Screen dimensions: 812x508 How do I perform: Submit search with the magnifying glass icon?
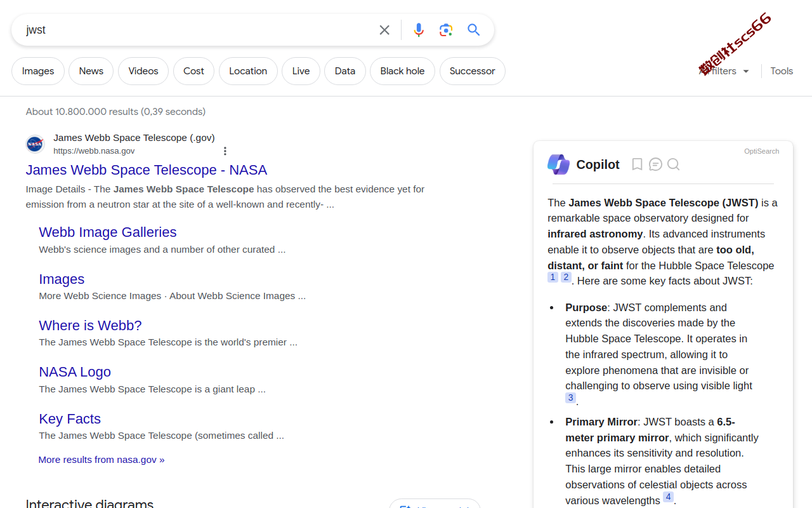point(473,30)
